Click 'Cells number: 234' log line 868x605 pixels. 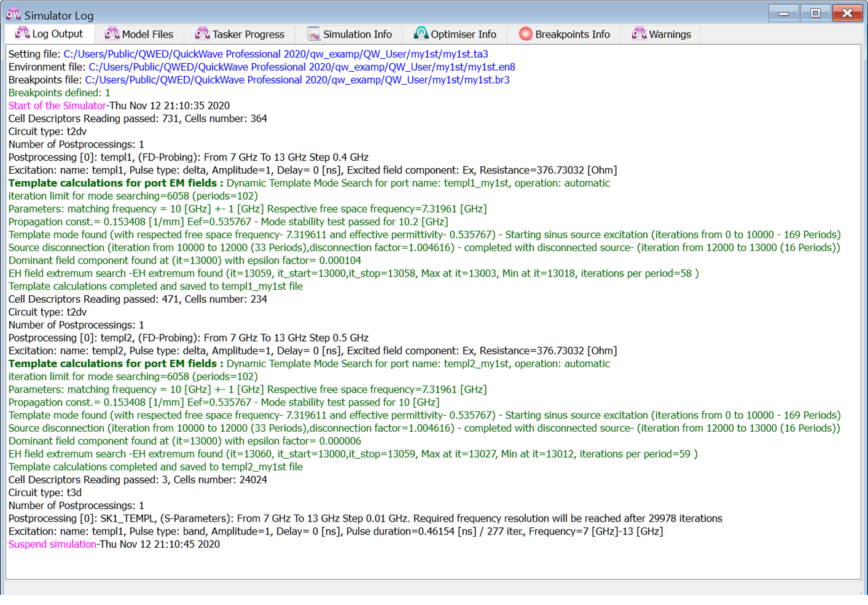[138, 299]
